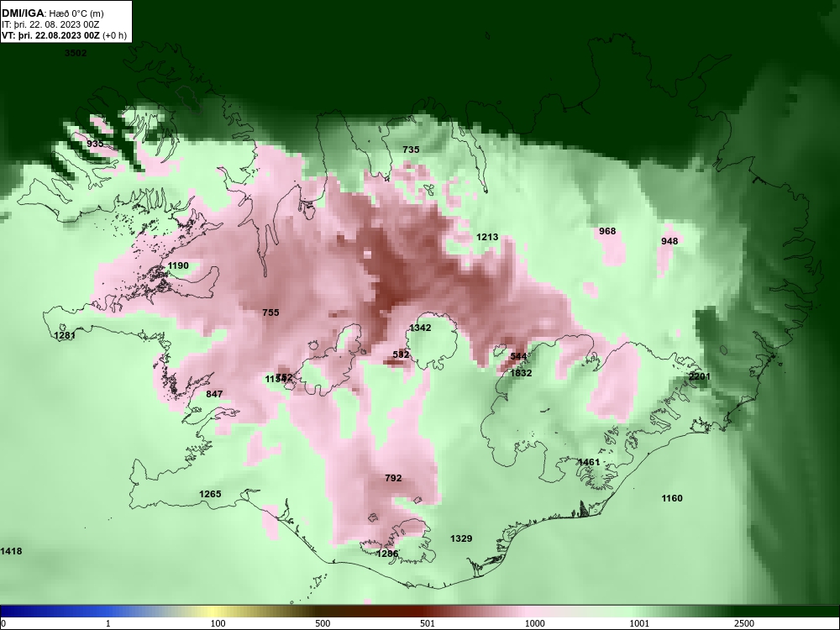
Task: Click the 1329 value label
Action: point(461,538)
